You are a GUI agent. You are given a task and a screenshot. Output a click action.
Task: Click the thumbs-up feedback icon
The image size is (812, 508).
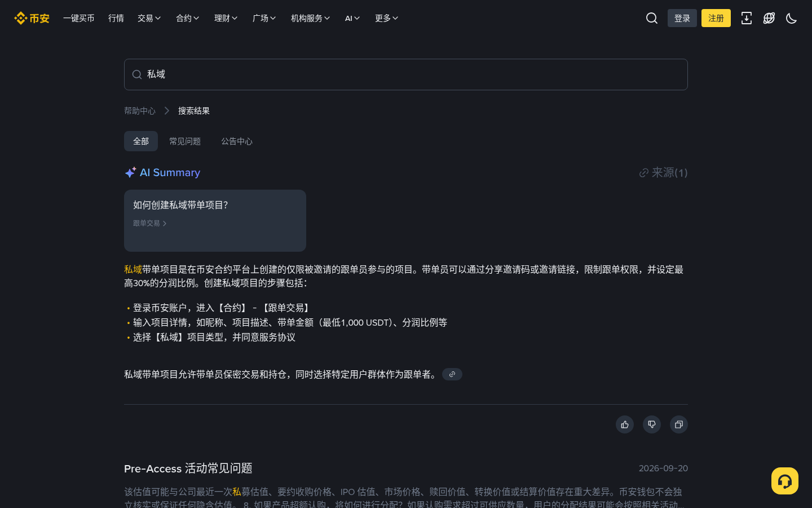click(x=625, y=424)
